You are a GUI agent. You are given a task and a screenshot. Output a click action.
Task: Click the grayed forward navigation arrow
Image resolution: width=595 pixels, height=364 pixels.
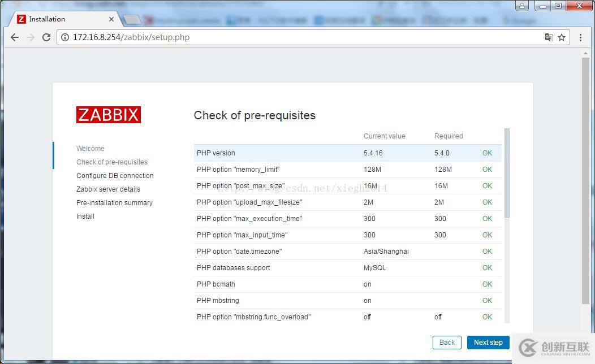click(x=31, y=37)
